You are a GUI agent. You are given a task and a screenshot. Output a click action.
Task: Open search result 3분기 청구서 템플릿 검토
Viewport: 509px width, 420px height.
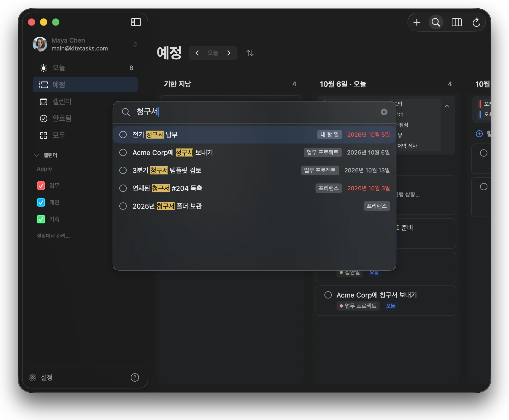pyautogui.click(x=254, y=170)
